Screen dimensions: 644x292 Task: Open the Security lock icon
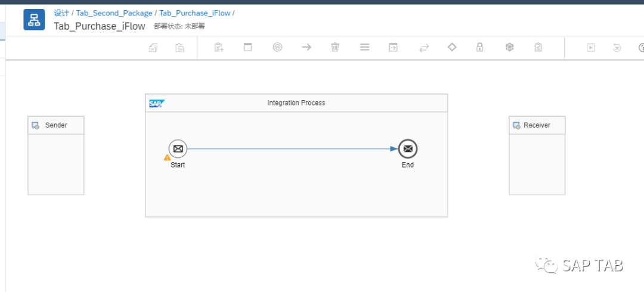(x=479, y=47)
